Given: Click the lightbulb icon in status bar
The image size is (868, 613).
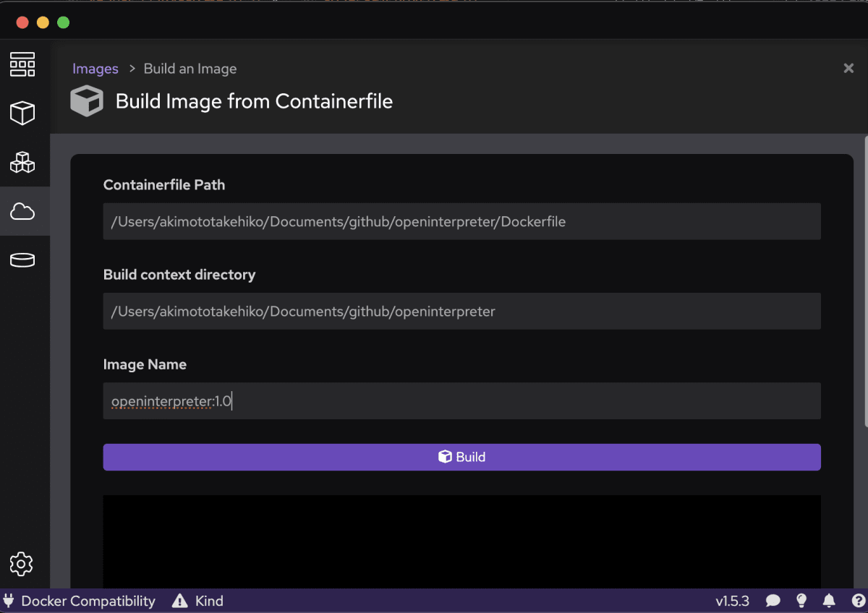Looking at the screenshot, I should 801,601.
